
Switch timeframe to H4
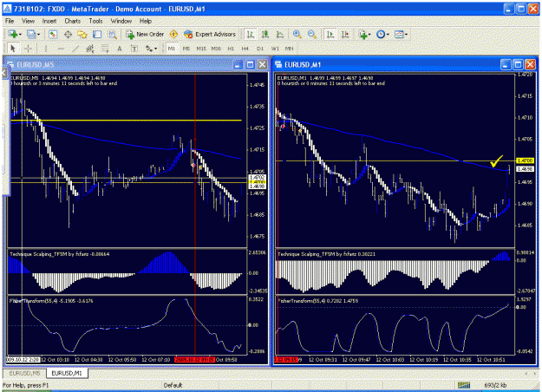pos(245,49)
